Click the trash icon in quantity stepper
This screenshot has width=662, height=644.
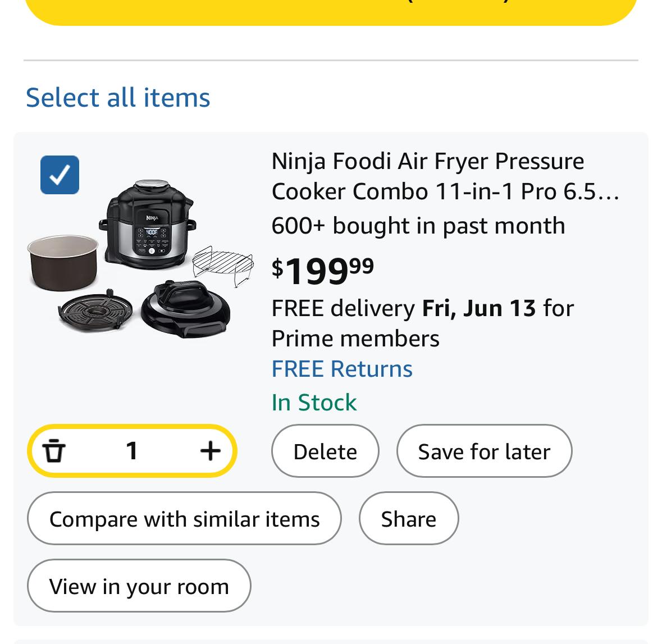(x=54, y=451)
